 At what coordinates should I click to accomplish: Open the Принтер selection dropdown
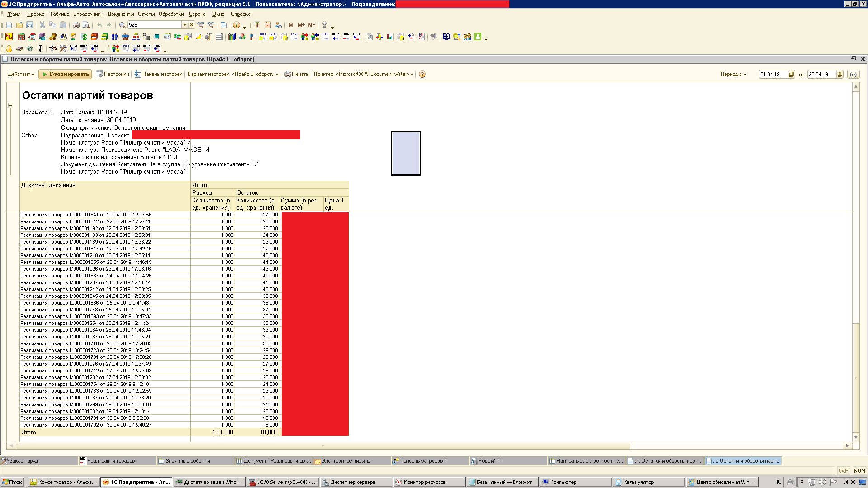(x=363, y=74)
